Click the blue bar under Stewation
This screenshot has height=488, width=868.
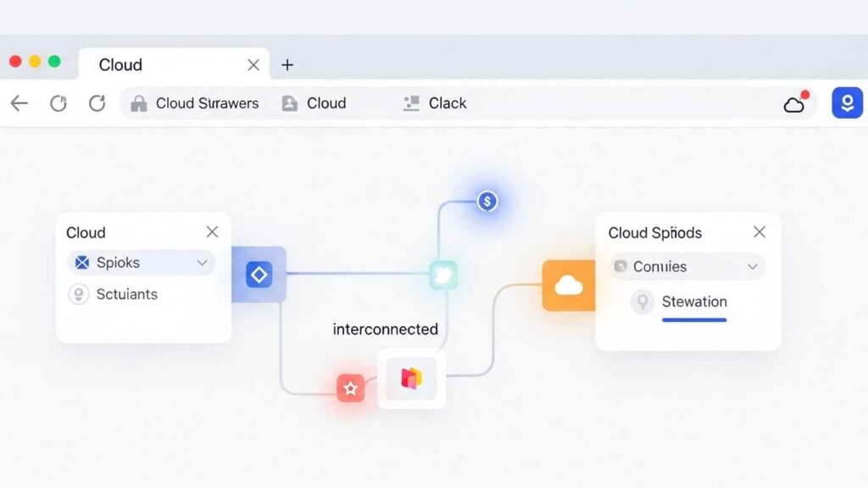693,320
